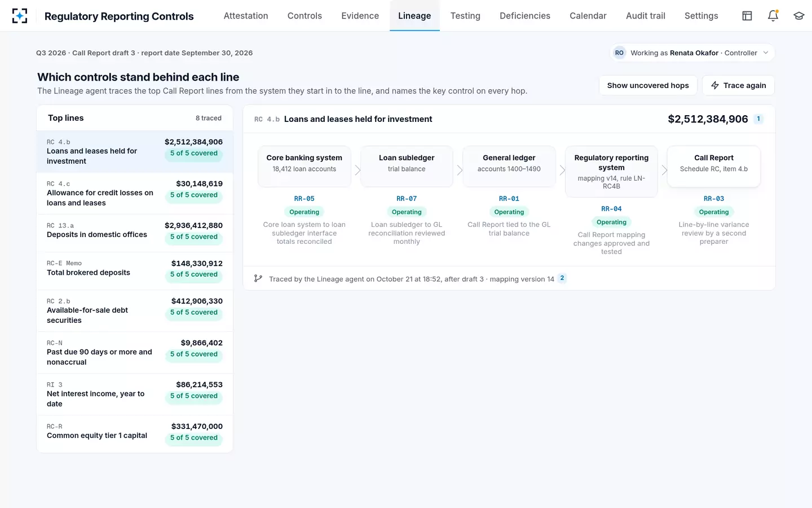
Task: Open the layout panel icon
Action: (747, 16)
